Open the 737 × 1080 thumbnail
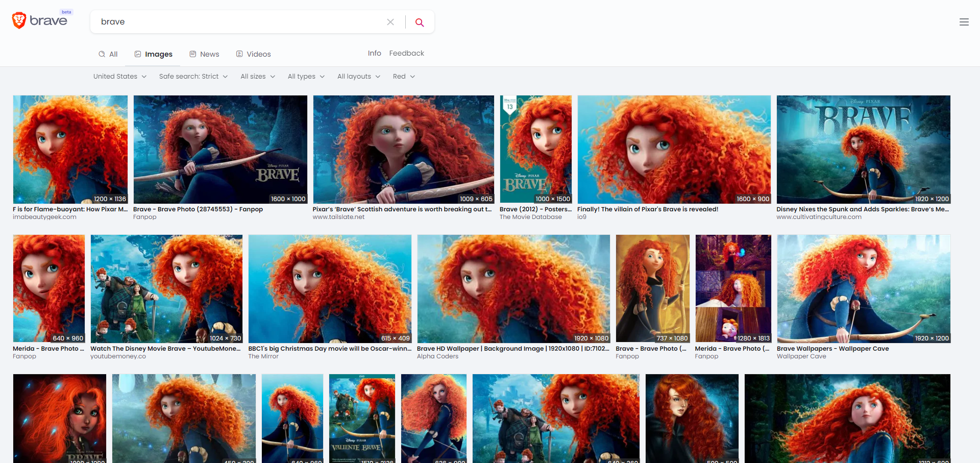This screenshot has width=980, height=463. (653, 288)
